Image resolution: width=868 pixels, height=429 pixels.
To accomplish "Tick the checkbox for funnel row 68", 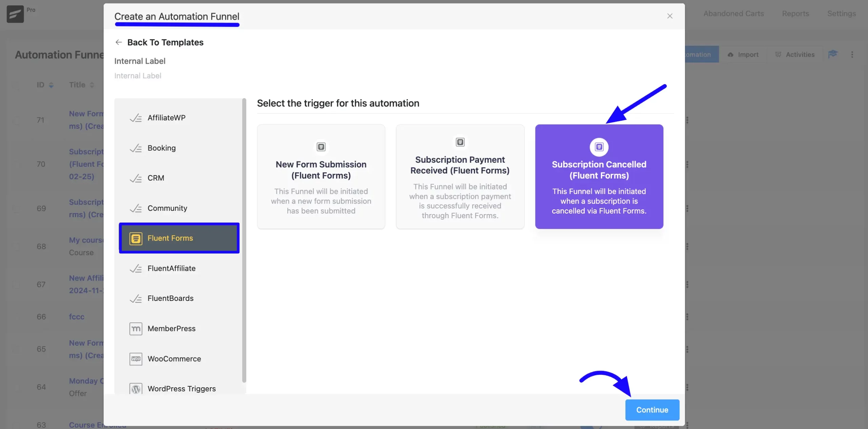I will pyautogui.click(x=16, y=247).
